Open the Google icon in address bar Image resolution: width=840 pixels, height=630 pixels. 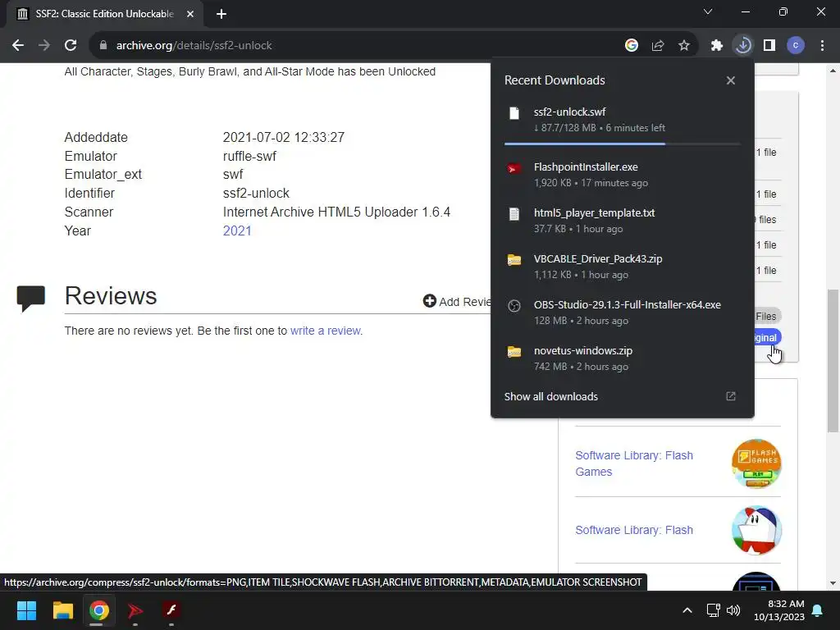point(632,46)
